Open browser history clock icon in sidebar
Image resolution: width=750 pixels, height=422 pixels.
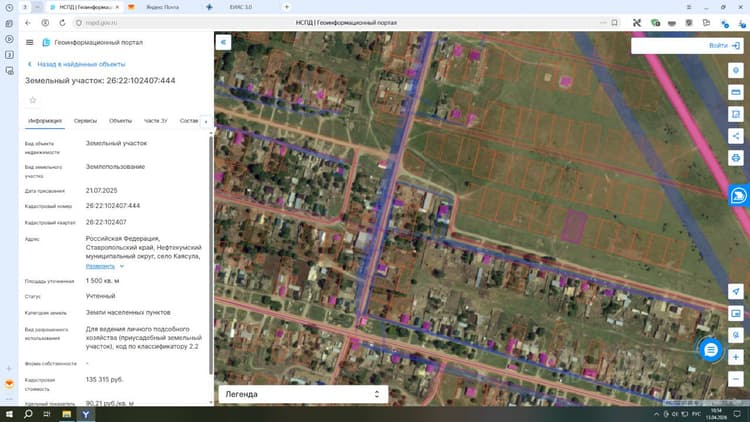point(9,8)
